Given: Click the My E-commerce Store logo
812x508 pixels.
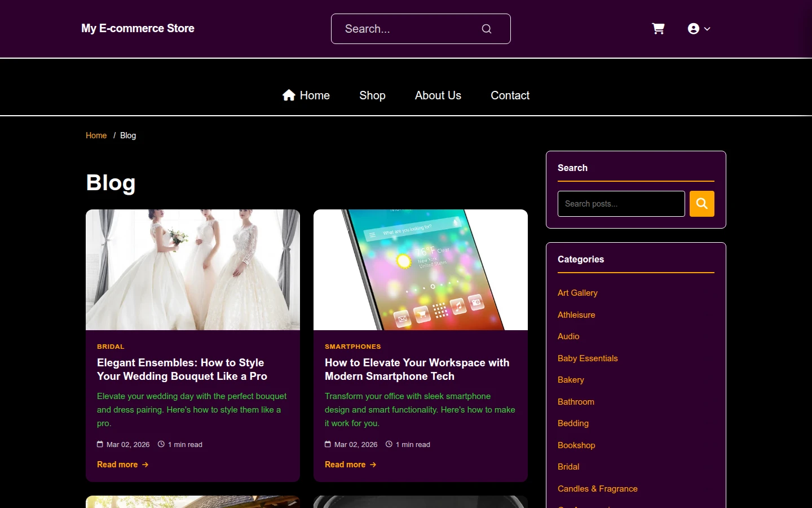Looking at the screenshot, I should [x=138, y=28].
